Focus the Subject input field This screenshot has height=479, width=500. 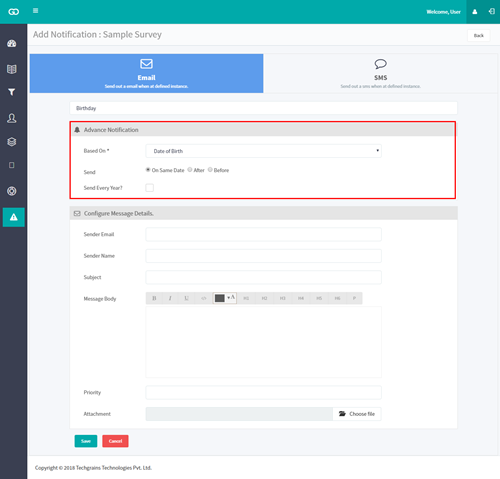(263, 277)
